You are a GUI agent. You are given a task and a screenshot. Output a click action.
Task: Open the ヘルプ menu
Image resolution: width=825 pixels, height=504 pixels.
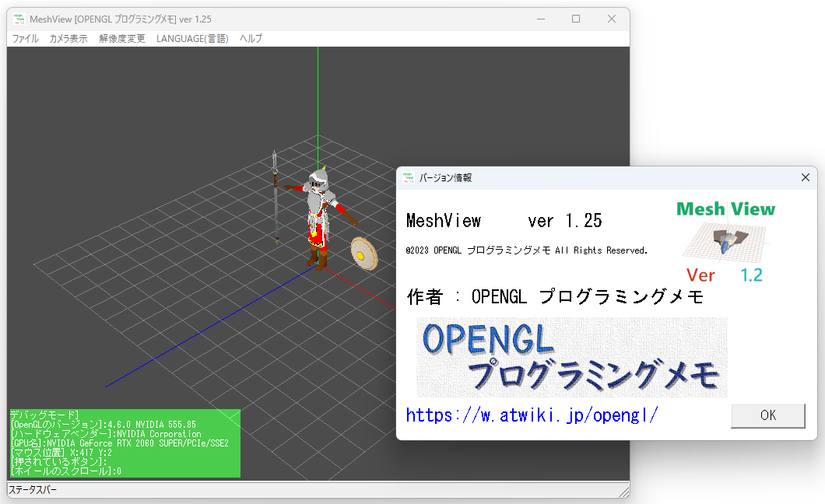[251, 38]
